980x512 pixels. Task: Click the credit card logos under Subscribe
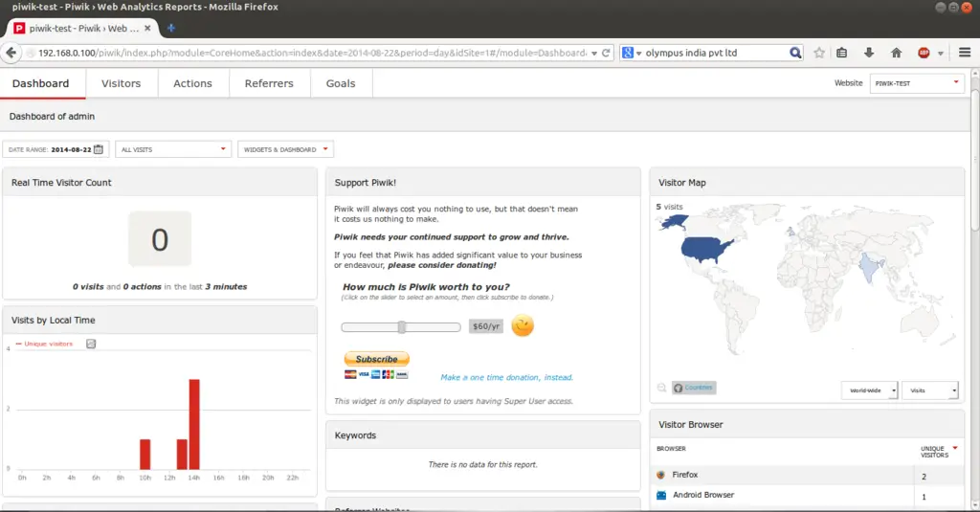[375, 374]
